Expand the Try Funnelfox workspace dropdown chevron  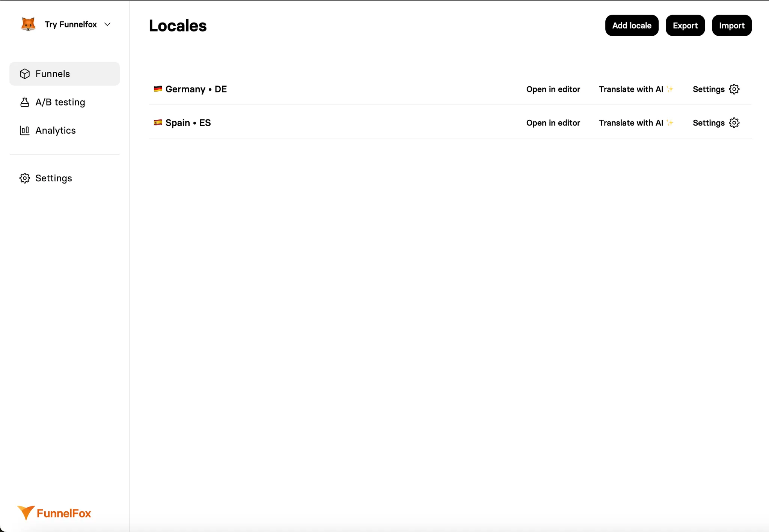coord(107,24)
